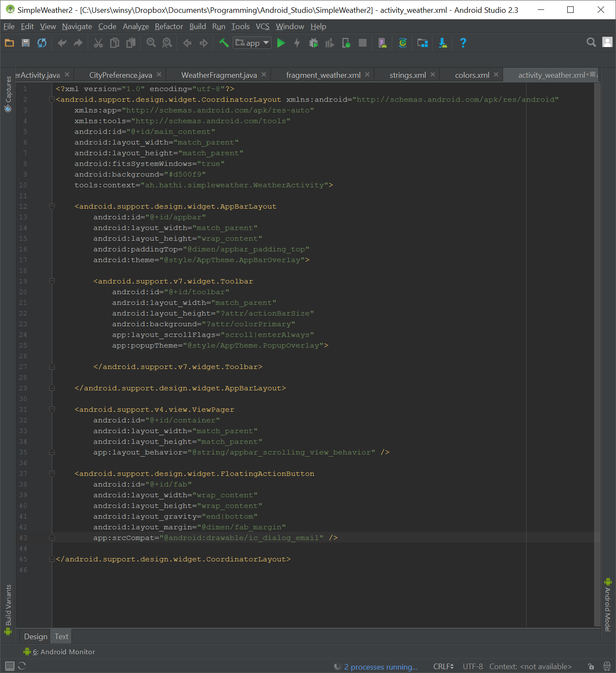This screenshot has height=673, width=616.
Task: Build project with the hammer icon
Action: [x=224, y=43]
